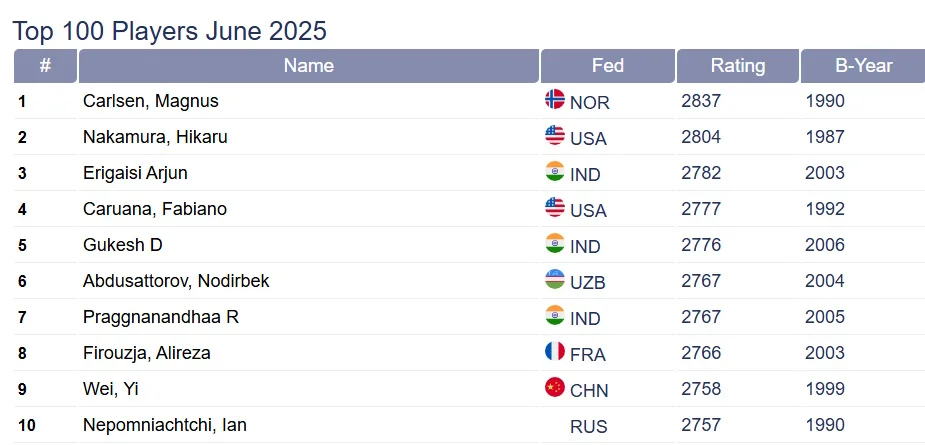Click USA flag icon next to Nakamura
Screen dimensions: 925x445
click(x=555, y=135)
